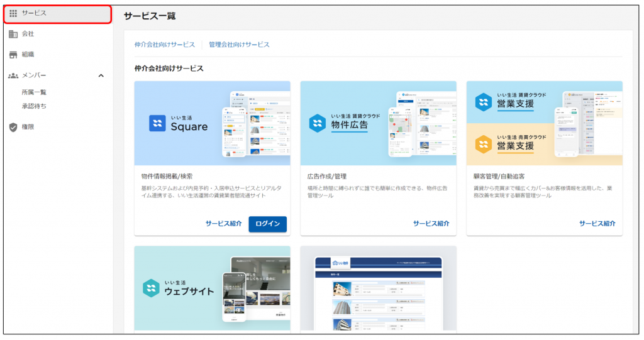This screenshot has width=644, height=340.
Task: Click the orange 売買クラウド 営業支援 hexagon icon
Action: click(484, 145)
